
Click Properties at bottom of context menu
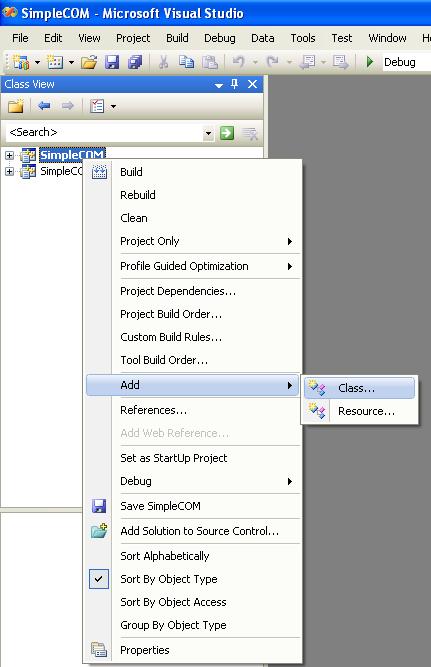pyautogui.click(x=145, y=650)
